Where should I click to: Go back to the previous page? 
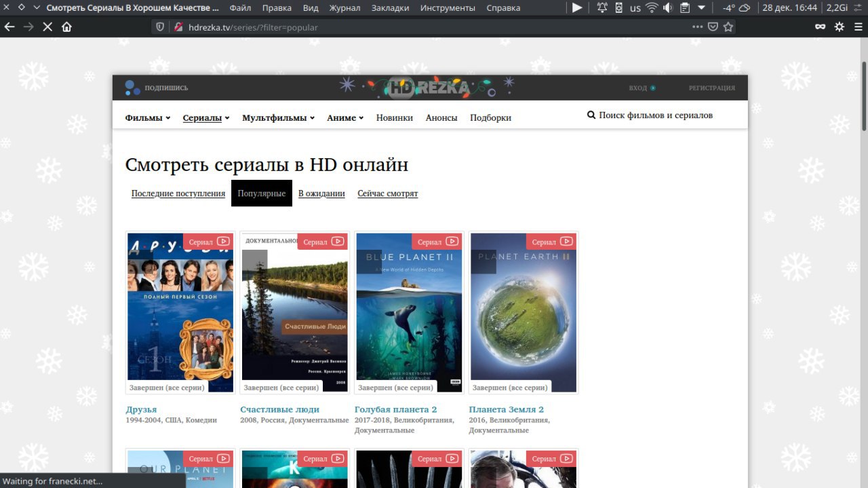[9, 27]
